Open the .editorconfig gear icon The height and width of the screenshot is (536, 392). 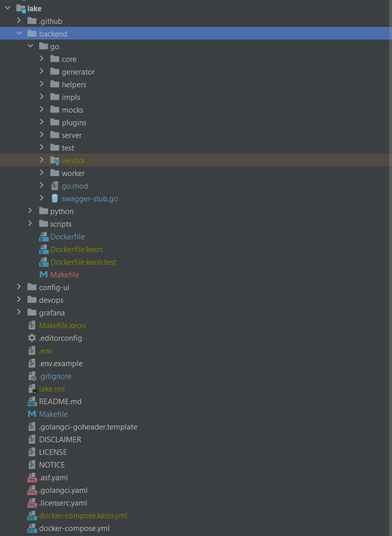pyautogui.click(x=32, y=338)
